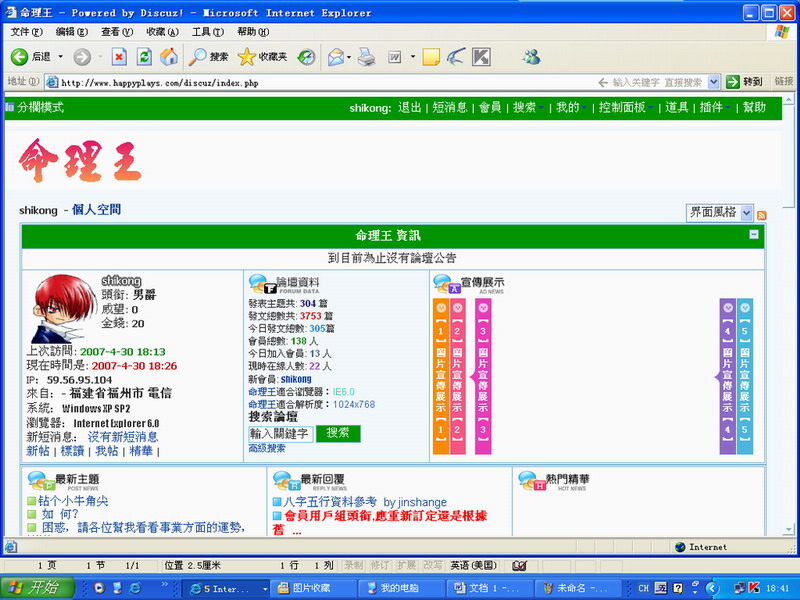This screenshot has width=800, height=600.
Task: Open the Mail toolbar icon
Action: click(x=336, y=57)
